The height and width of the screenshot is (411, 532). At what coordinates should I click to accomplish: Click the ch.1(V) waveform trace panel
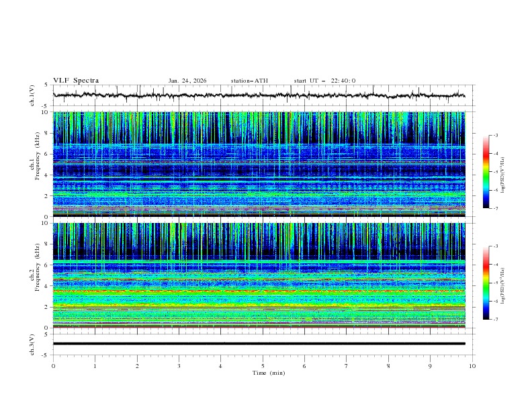point(263,95)
